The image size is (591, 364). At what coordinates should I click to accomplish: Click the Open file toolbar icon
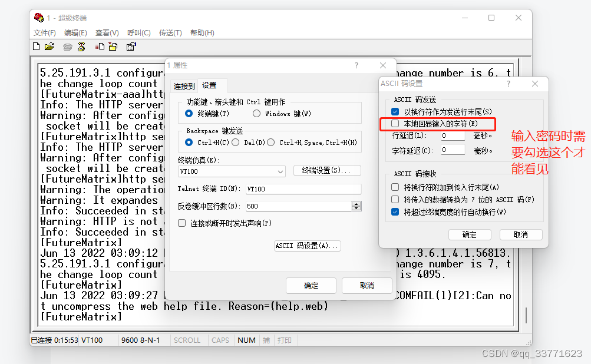tap(49, 47)
